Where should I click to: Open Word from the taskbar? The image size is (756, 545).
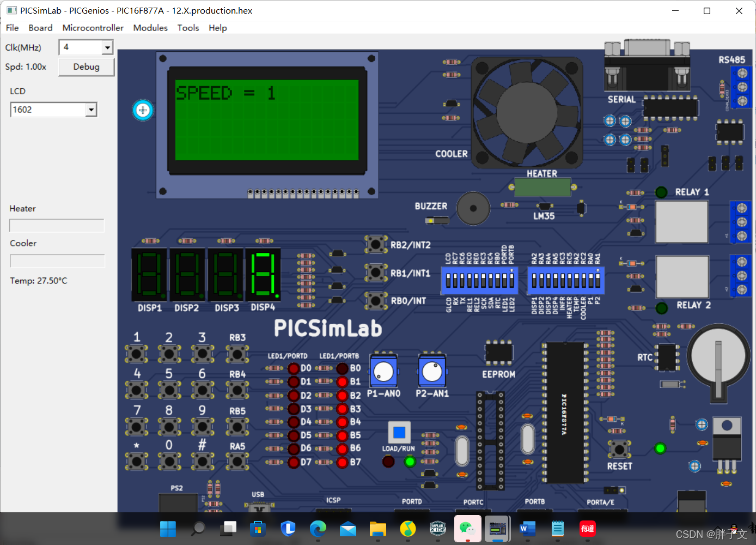click(x=527, y=528)
